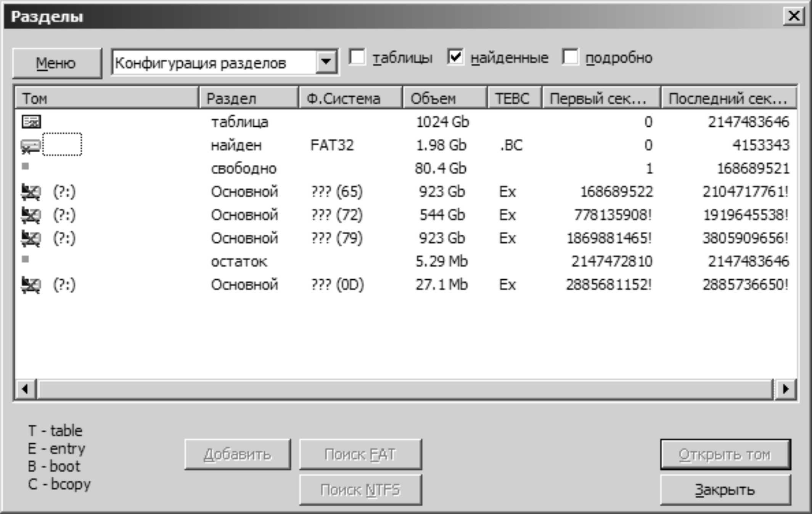Click crossed-out drive icon for ??? (65) partition

[x=31, y=192]
